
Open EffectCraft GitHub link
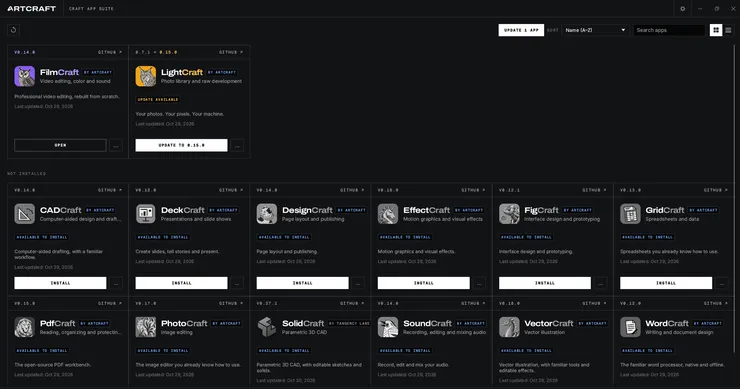(473, 190)
